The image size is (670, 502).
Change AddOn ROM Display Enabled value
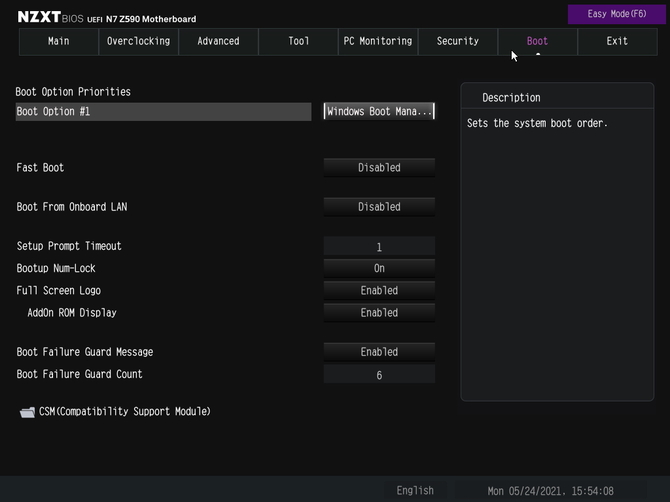379,313
